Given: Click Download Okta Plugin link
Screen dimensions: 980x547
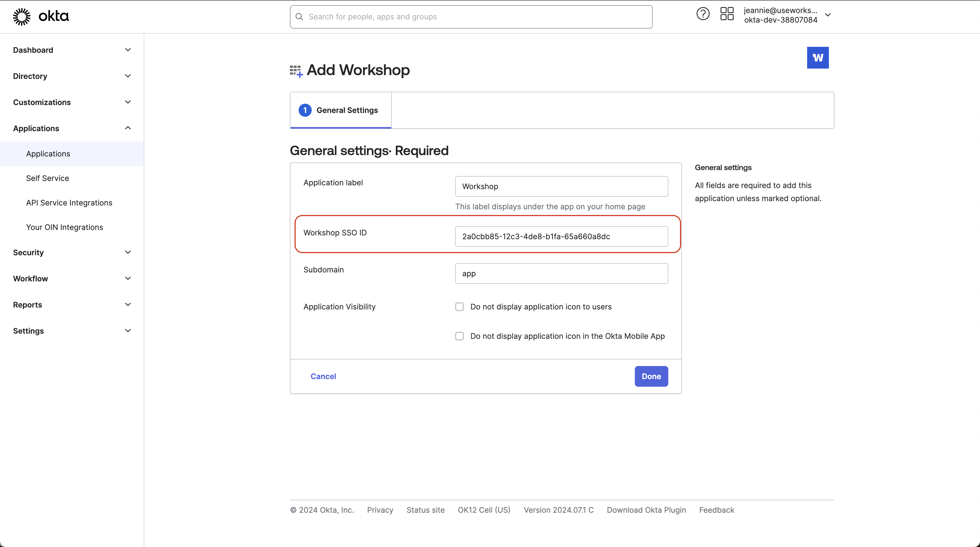Looking at the screenshot, I should pos(646,510).
